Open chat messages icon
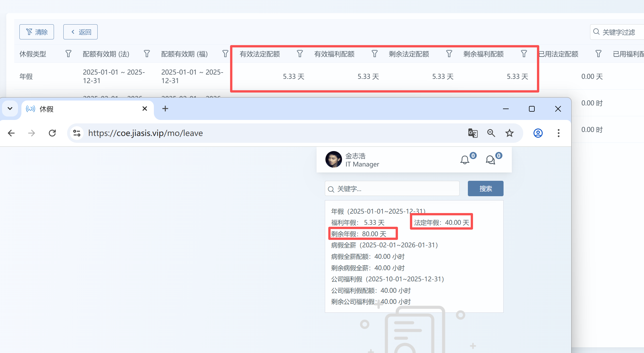Viewport: 644px width, 353px height. click(x=490, y=160)
